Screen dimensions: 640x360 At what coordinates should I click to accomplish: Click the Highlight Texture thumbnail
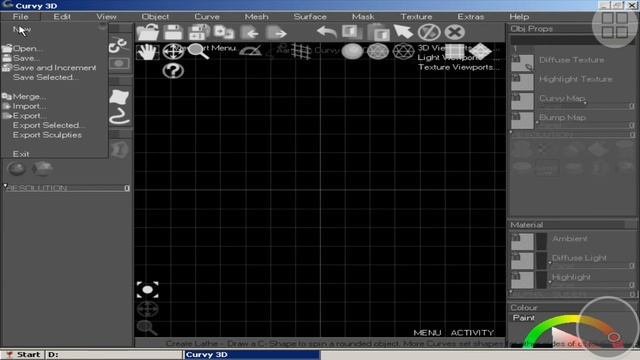click(x=522, y=82)
